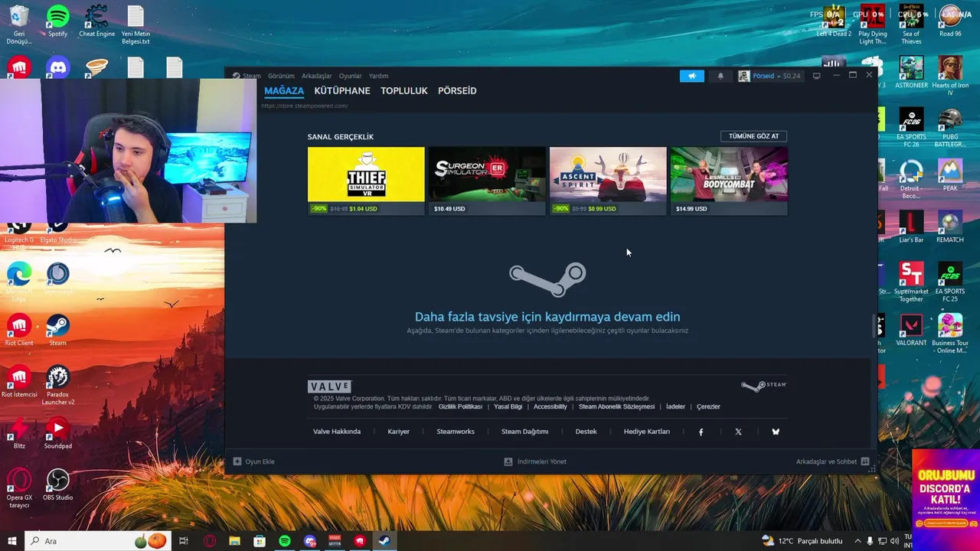This screenshot has height=551, width=980.
Task: Open Task View on the taskbar
Action: click(x=184, y=541)
